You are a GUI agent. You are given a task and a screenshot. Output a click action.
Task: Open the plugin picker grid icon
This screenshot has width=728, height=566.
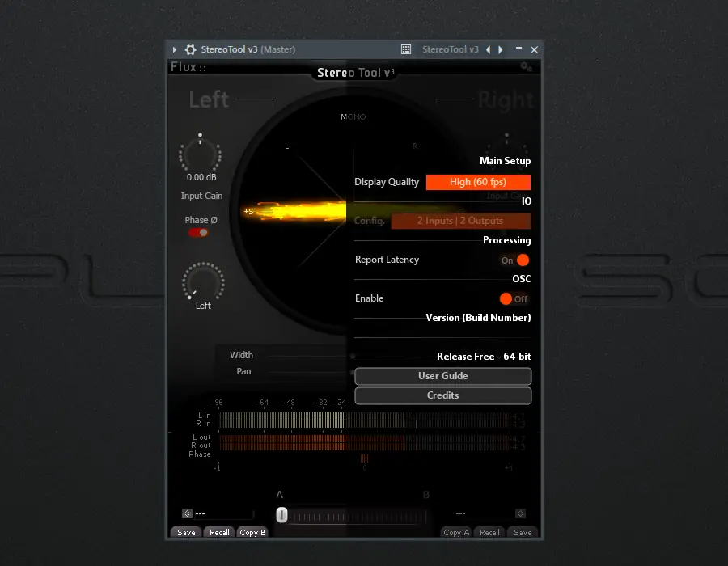pyautogui.click(x=406, y=49)
